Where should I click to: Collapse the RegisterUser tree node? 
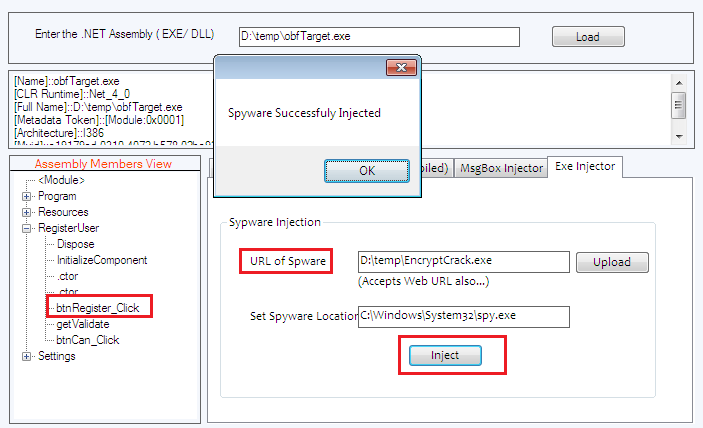click(27, 228)
